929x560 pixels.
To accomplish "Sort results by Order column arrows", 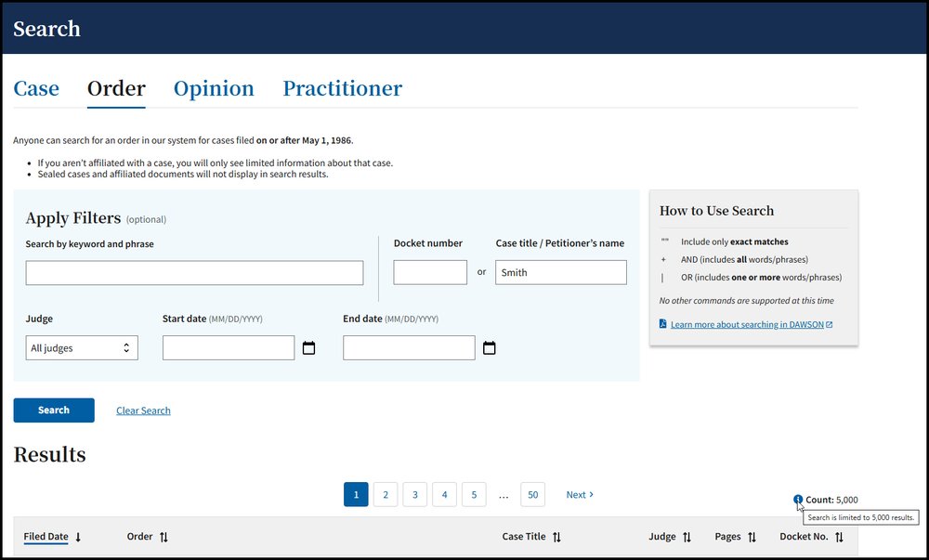I will point(164,537).
